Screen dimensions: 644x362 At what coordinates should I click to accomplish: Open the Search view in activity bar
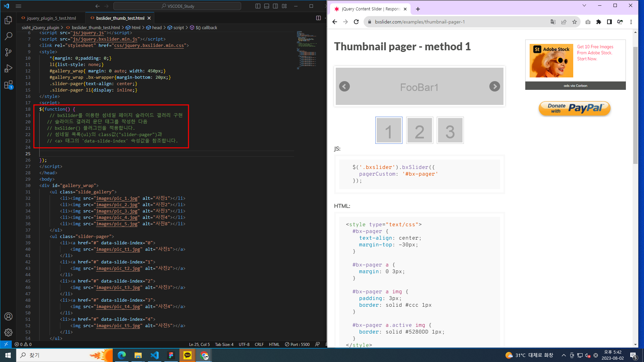click(x=8, y=36)
